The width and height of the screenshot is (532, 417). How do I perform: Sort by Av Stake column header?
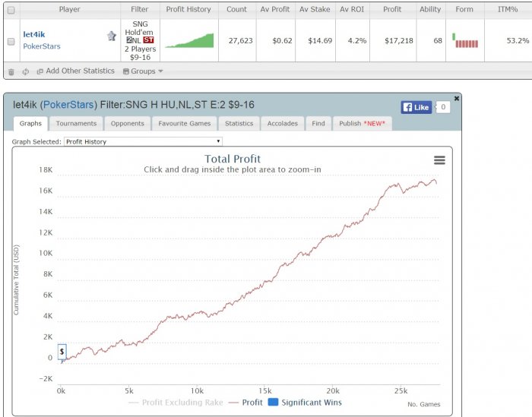[x=315, y=9]
